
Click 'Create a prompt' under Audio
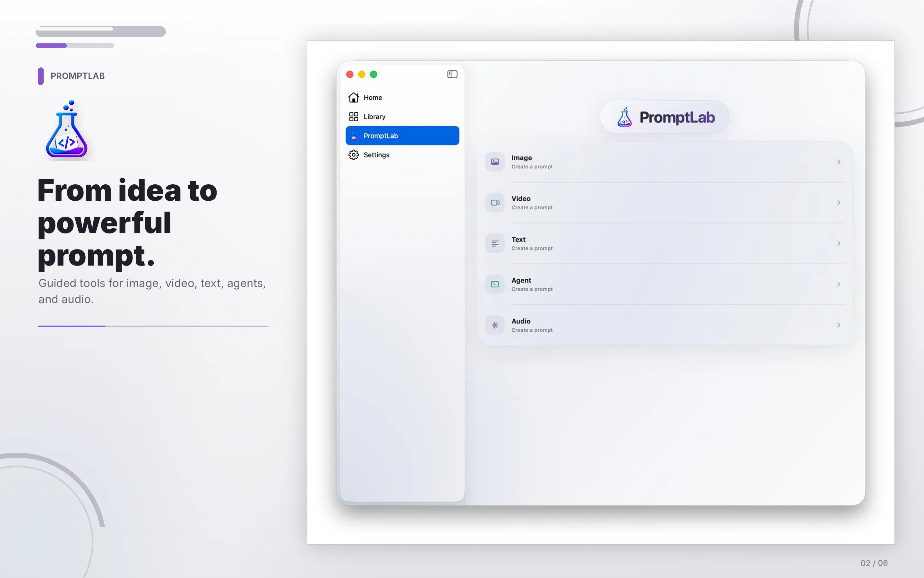(x=532, y=330)
